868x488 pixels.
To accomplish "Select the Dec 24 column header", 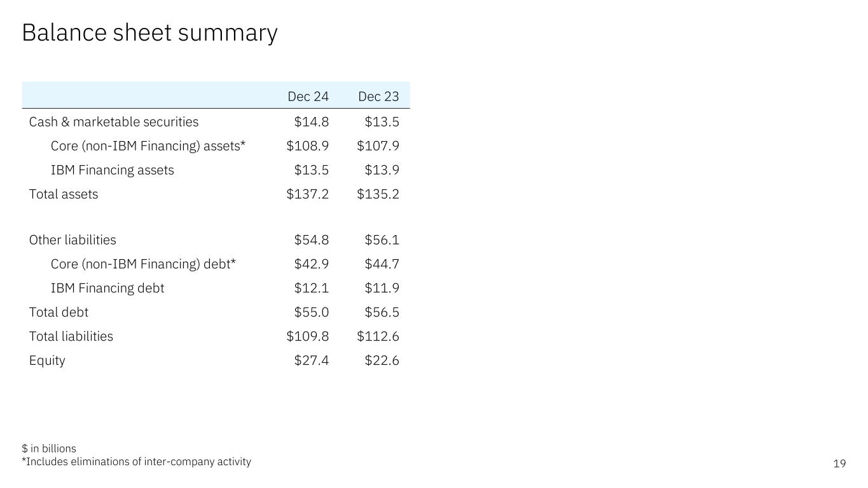I will 308,97.
